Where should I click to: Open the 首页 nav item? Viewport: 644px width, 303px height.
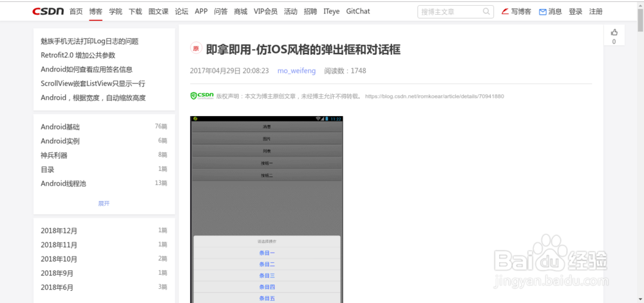76,12
